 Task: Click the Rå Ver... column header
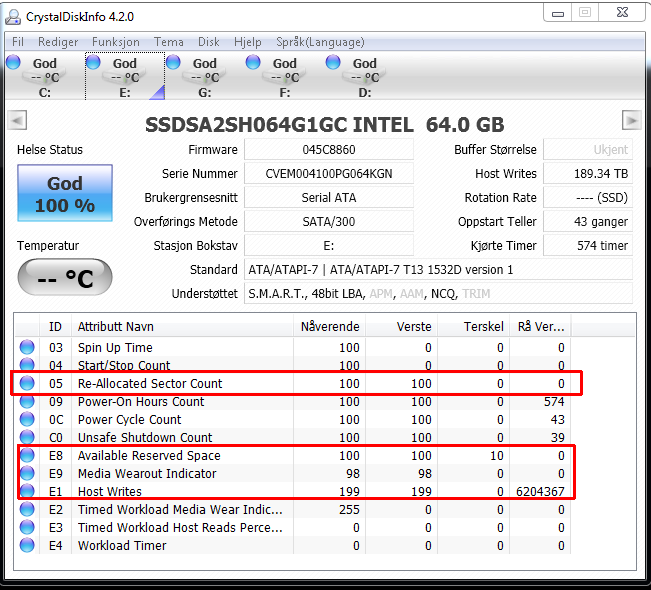point(540,326)
